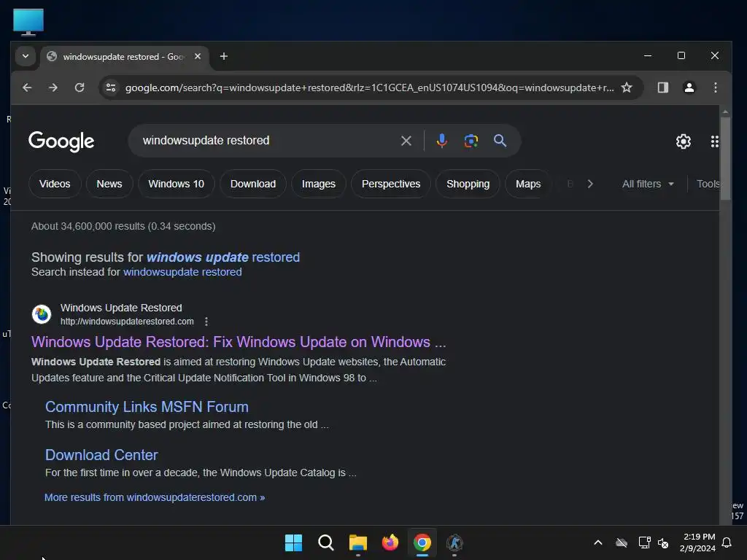Open Community Links MSFN Forum sitelink

coord(147,407)
